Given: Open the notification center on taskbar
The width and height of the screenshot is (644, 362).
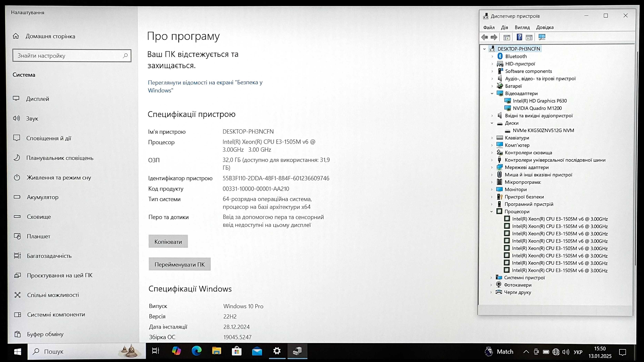Looking at the screenshot, I should [622, 352].
